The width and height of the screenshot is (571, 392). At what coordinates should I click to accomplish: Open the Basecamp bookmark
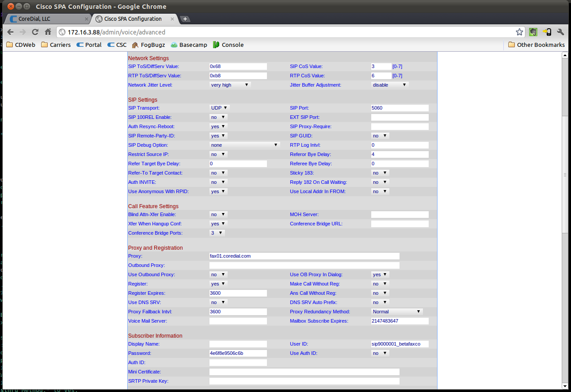click(189, 45)
